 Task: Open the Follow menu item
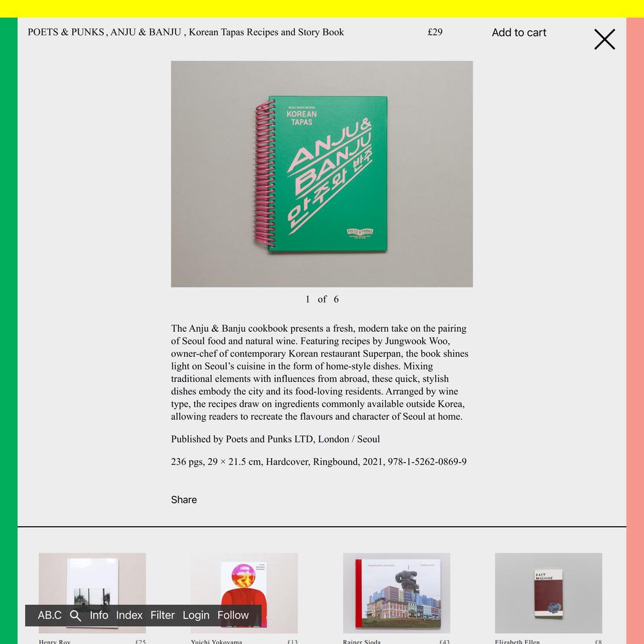point(233,615)
